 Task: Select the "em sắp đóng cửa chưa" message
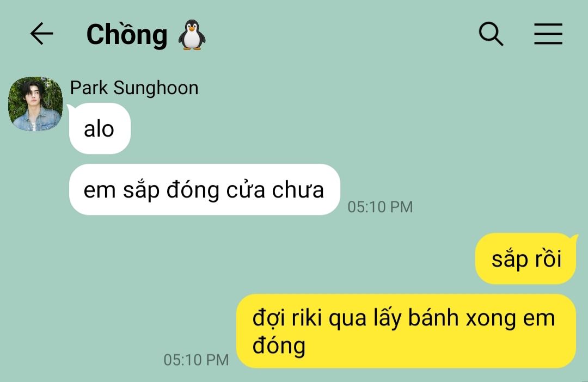tap(204, 189)
